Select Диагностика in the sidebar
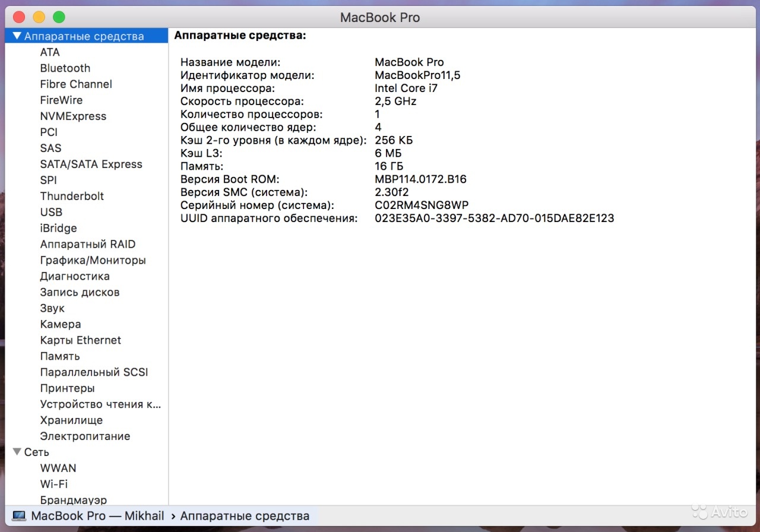 coord(75,277)
